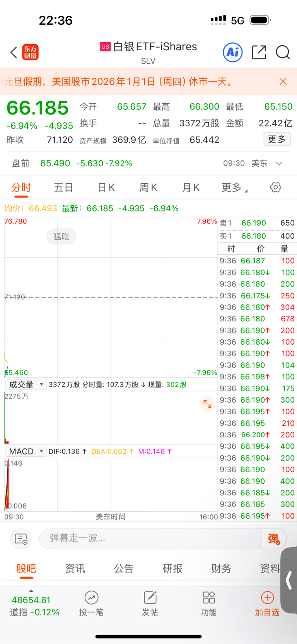
Task: Tap the 66.175↓ trade row
Action: [257, 296]
